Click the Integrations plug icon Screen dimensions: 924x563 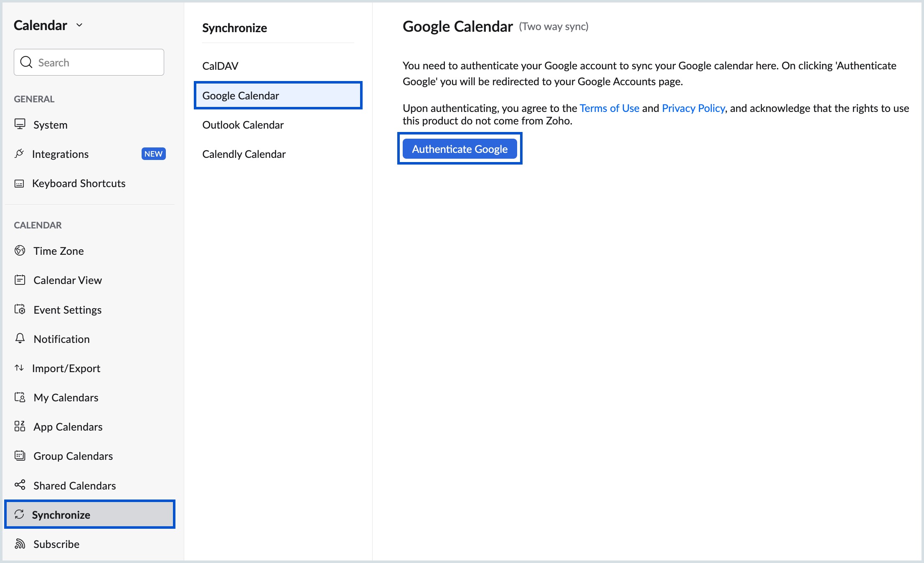pyautogui.click(x=19, y=154)
